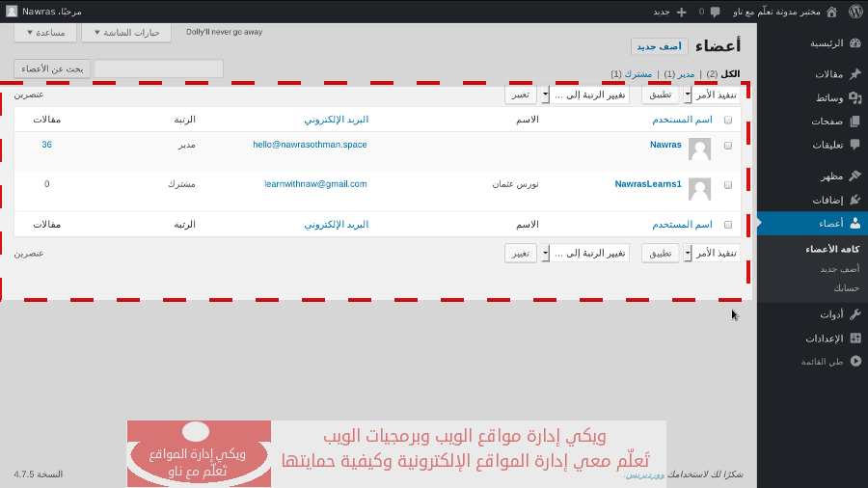Open the Media icon in sidebar
The height and width of the screenshot is (488, 868).
pos(854,98)
